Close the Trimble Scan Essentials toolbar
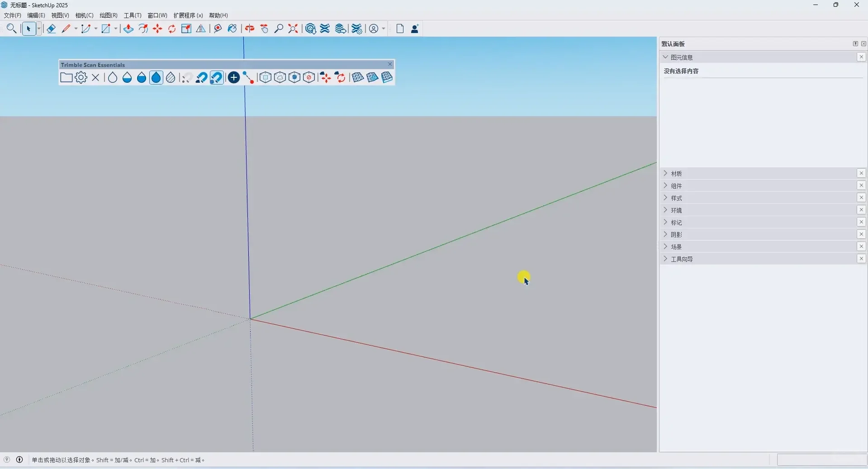The image size is (868, 469). coord(390,64)
